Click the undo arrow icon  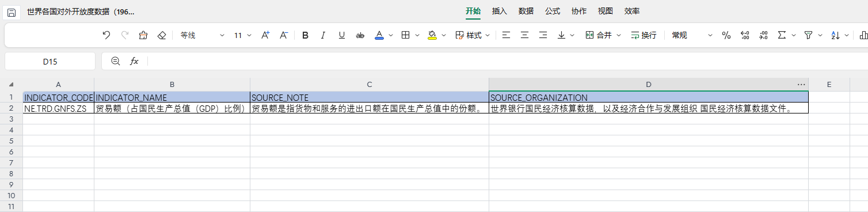106,35
